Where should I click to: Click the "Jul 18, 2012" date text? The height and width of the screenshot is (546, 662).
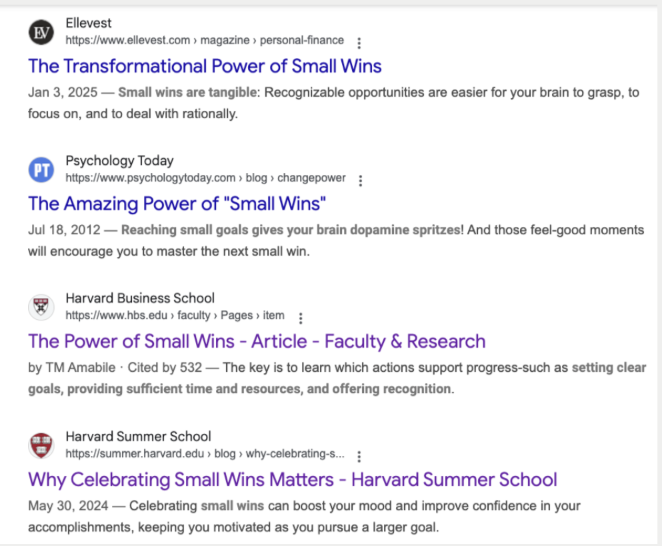coord(64,230)
